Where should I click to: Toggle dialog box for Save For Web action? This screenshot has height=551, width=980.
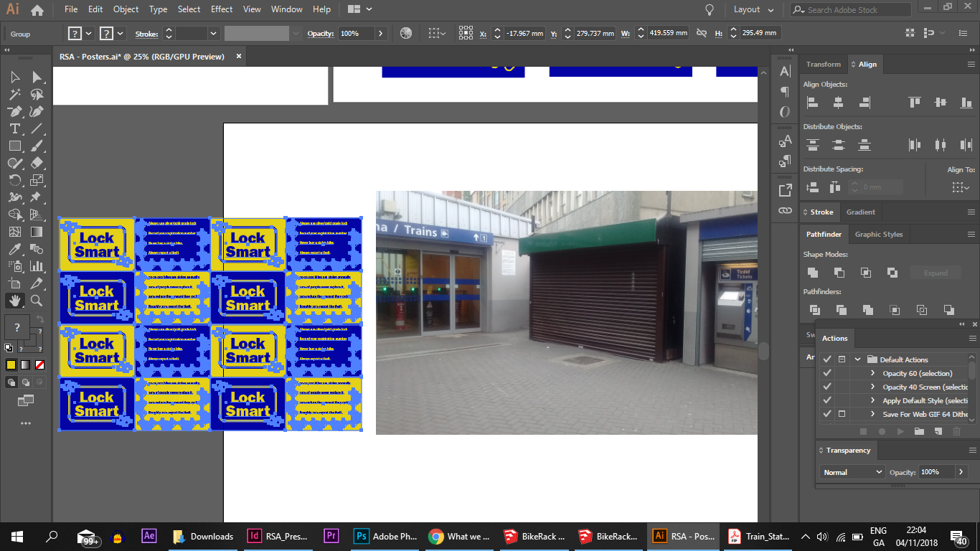click(842, 414)
